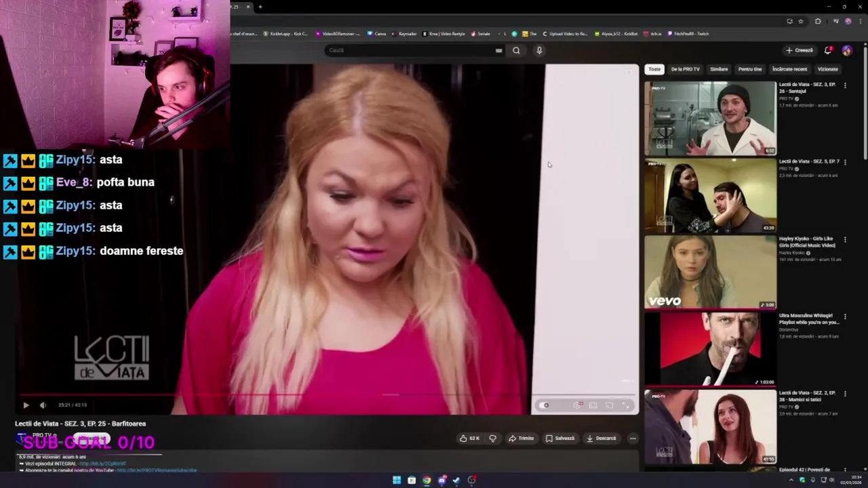This screenshot has width=868, height=488.
Task: Click the play button in video player
Action: click(26, 405)
